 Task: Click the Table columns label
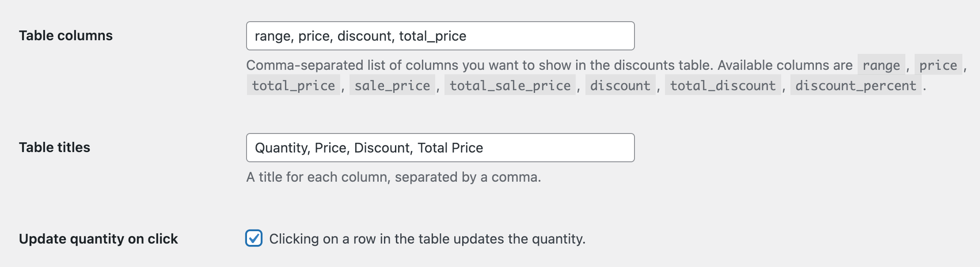[x=65, y=35]
